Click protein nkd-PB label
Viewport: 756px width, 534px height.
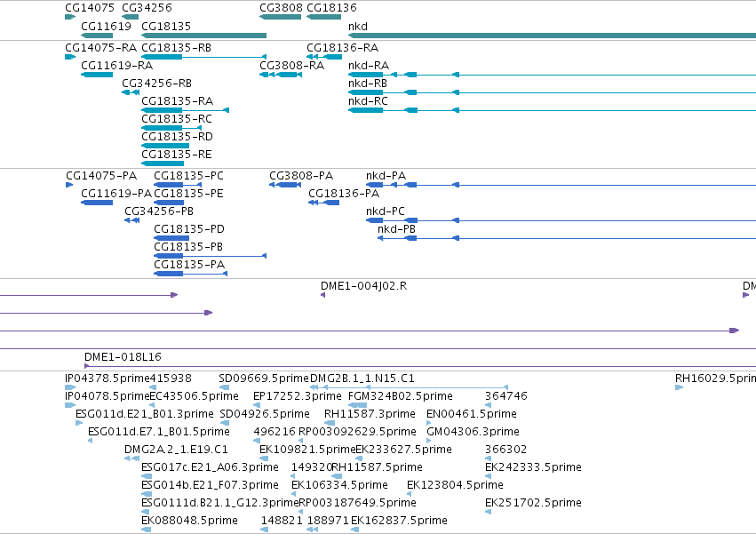396,229
